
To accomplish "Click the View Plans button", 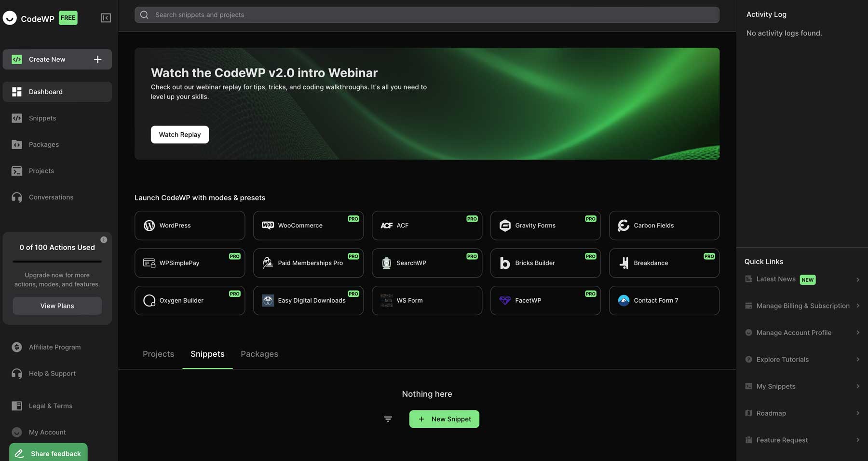I will 57,306.
